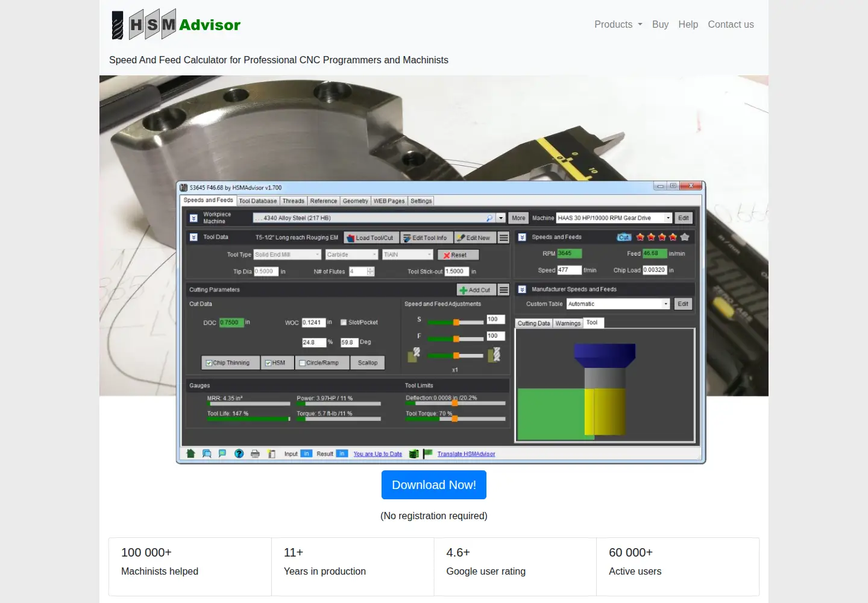868x603 pixels.
Task: Toggle the Result units 'in' switch
Action: pyautogui.click(x=342, y=453)
